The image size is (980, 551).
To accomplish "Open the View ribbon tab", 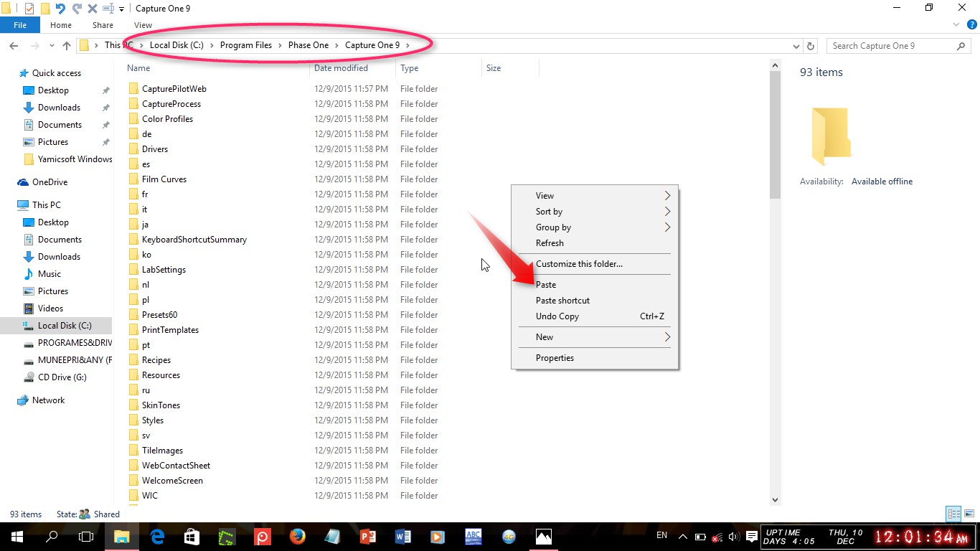I will pyautogui.click(x=143, y=25).
